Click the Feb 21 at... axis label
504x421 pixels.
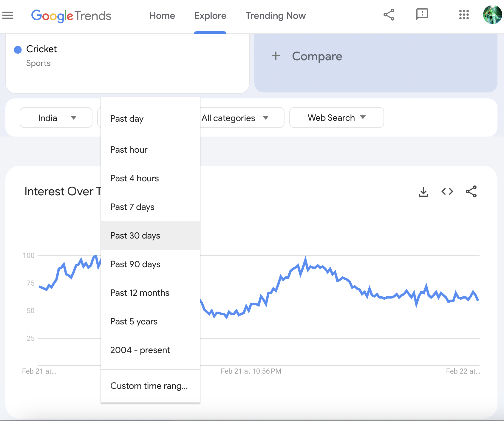point(39,371)
